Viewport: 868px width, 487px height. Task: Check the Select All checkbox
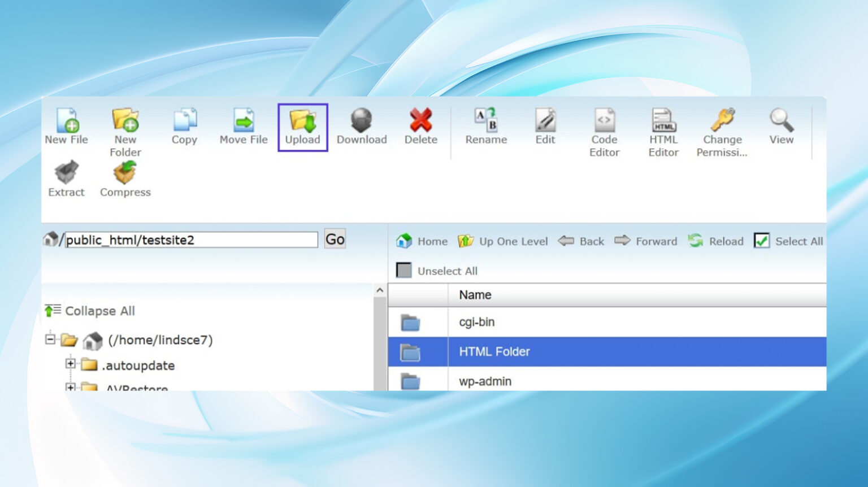pyautogui.click(x=762, y=241)
